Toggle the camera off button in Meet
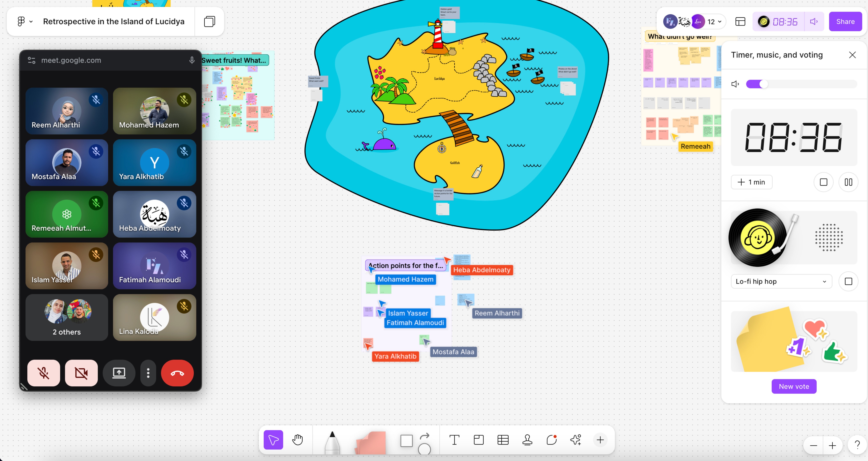 click(x=81, y=373)
